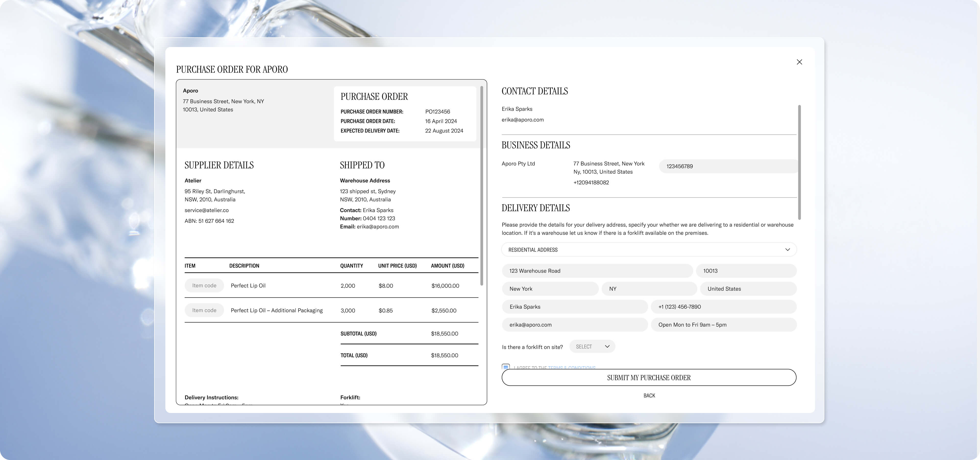The width and height of the screenshot is (980, 460).
Task: Click Item code for Perfect Lip Oil
Action: [204, 286]
